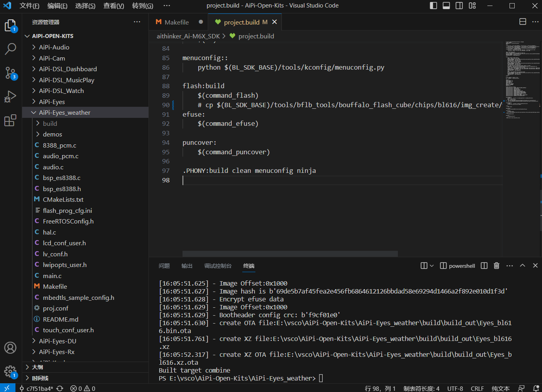Change the 纯文本 language mode
Screen dimensions: 542x392
(x=500, y=388)
